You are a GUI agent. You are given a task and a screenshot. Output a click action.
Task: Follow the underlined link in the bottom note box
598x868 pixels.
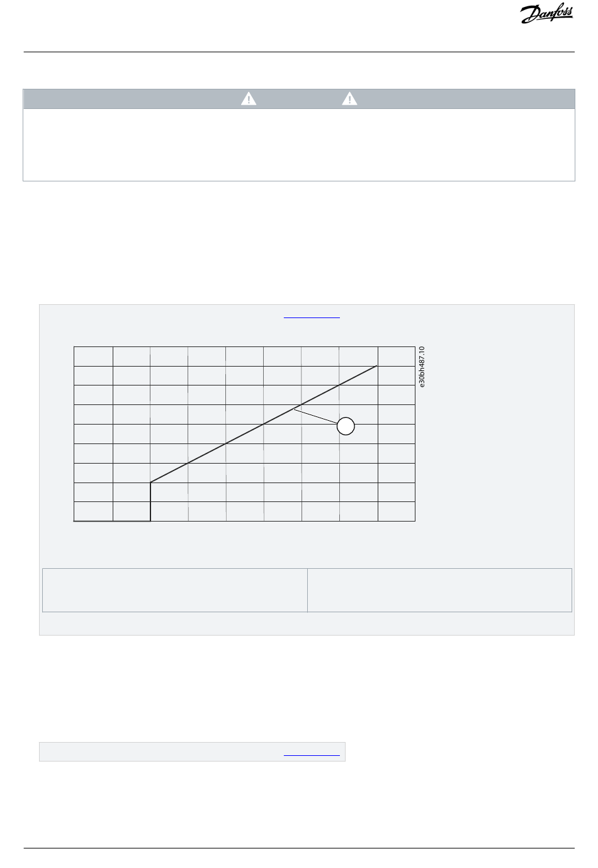[x=312, y=752]
